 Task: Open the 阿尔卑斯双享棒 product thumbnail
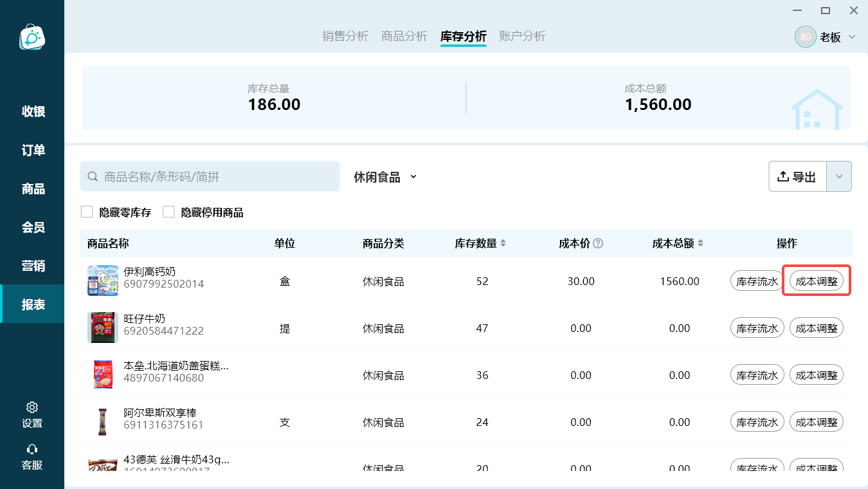(103, 421)
